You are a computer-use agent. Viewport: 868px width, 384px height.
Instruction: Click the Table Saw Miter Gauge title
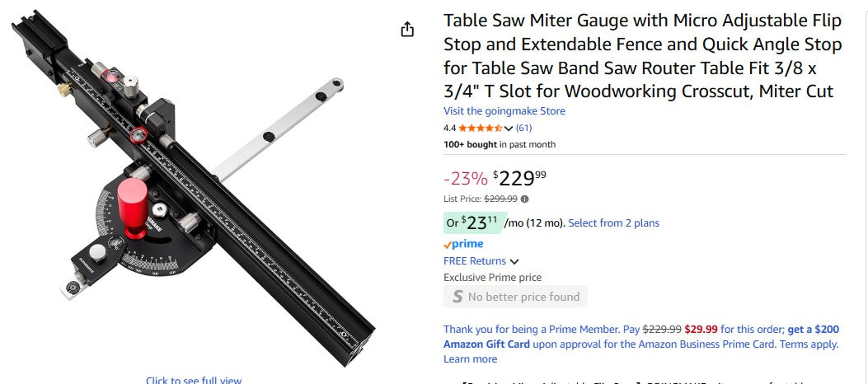[643, 55]
